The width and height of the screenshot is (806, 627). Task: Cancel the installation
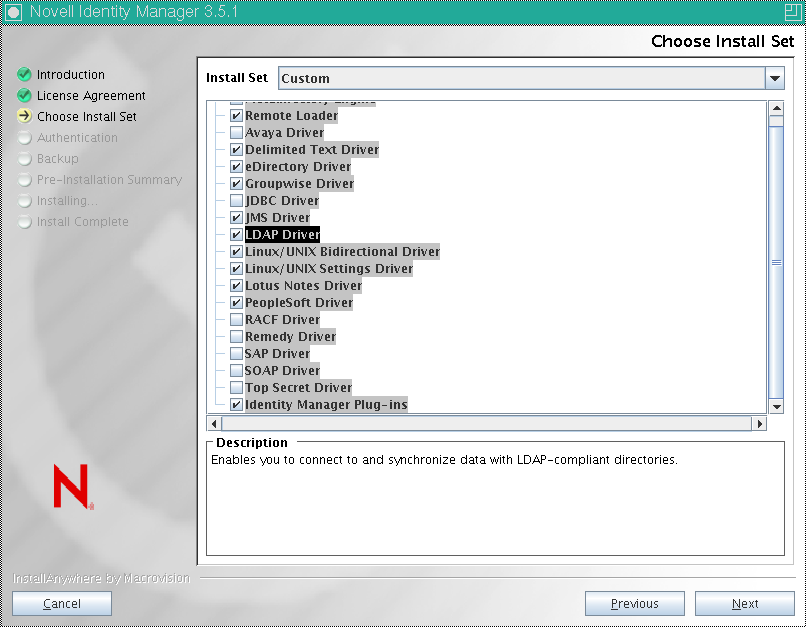pos(61,603)
